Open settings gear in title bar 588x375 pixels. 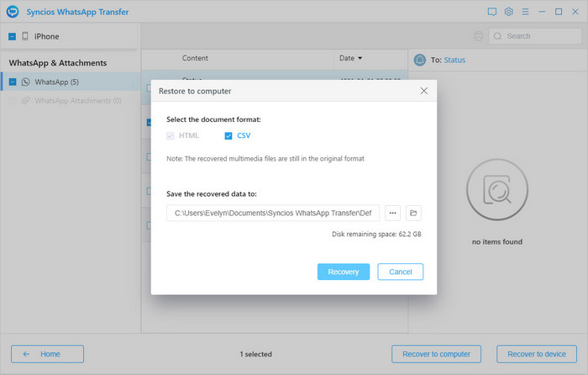(508, 12)
